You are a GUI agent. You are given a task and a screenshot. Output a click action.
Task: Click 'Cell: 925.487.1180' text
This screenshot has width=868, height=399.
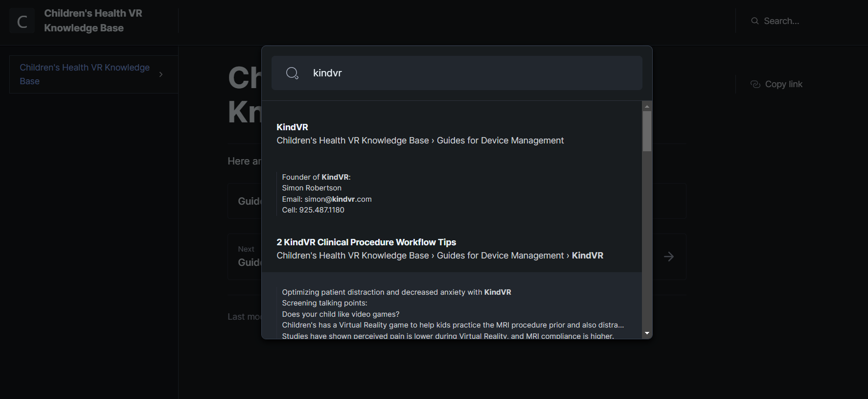pyautogui.click(x=313, y=210)
